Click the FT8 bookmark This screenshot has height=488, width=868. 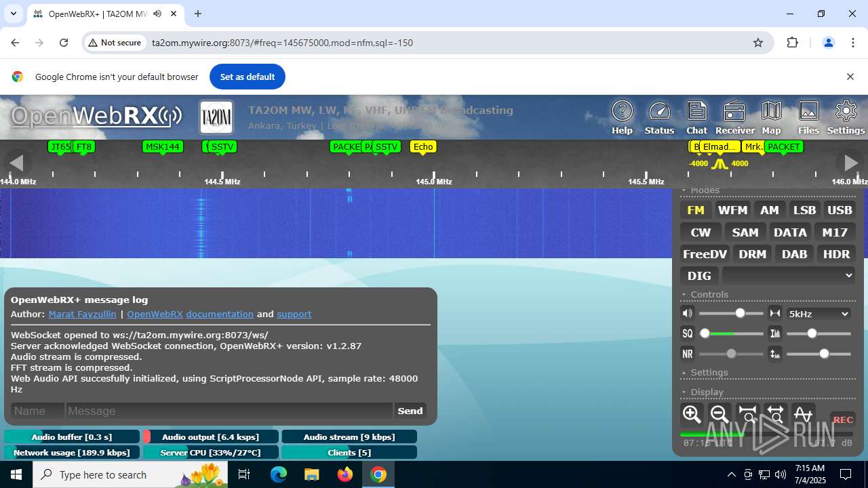click(83, 146)
